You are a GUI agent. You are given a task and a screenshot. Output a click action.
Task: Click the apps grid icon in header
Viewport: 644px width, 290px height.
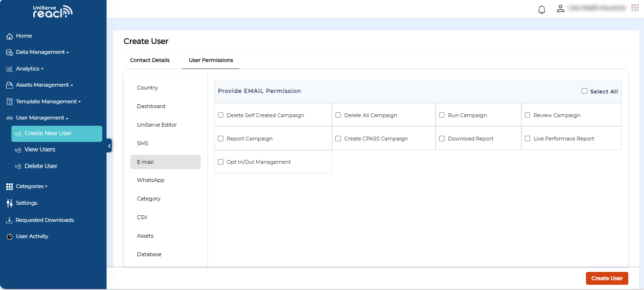tap(634, 8)
